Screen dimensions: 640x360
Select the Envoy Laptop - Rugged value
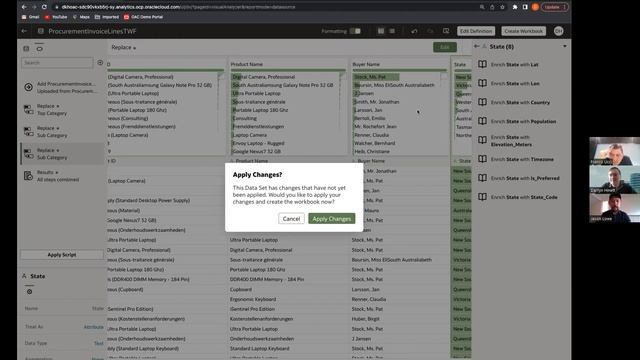pyautogui.click(x=258, y=143)
